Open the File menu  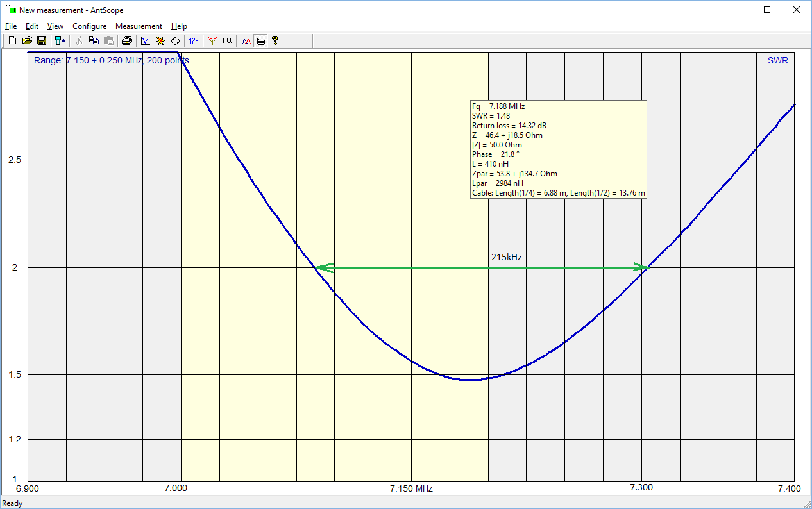coord(11,26)
